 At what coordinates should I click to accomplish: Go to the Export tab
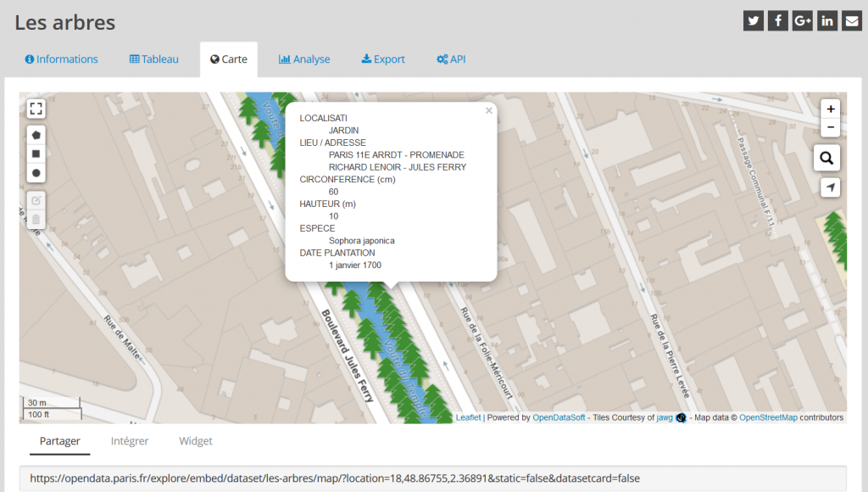(x=383, y=59)
